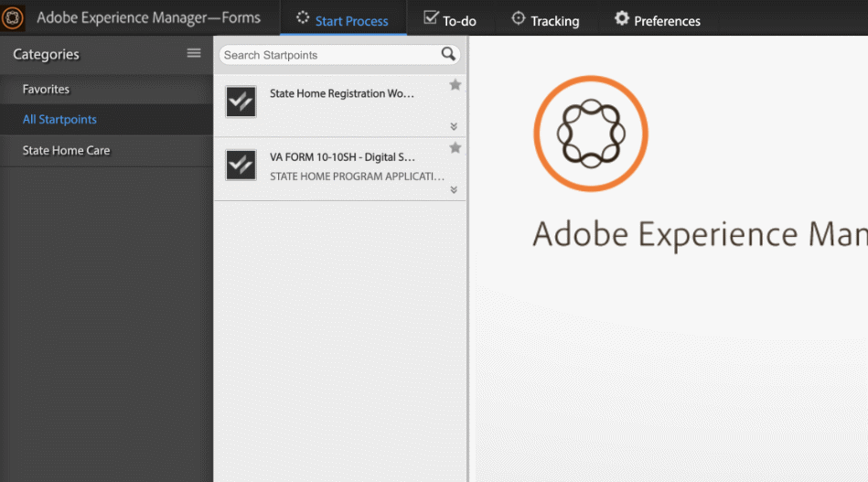Click the Preferences gear icon

[622, 18]
